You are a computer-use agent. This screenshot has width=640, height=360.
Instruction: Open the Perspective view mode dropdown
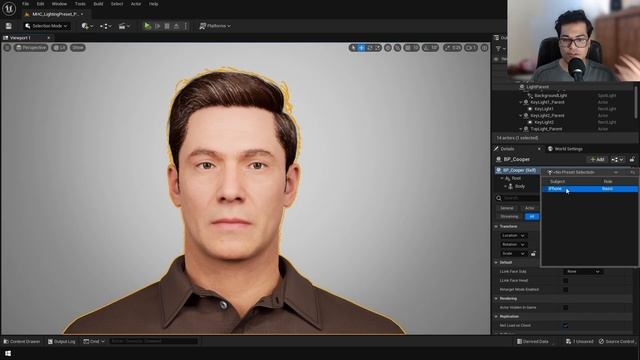point(31,48)
